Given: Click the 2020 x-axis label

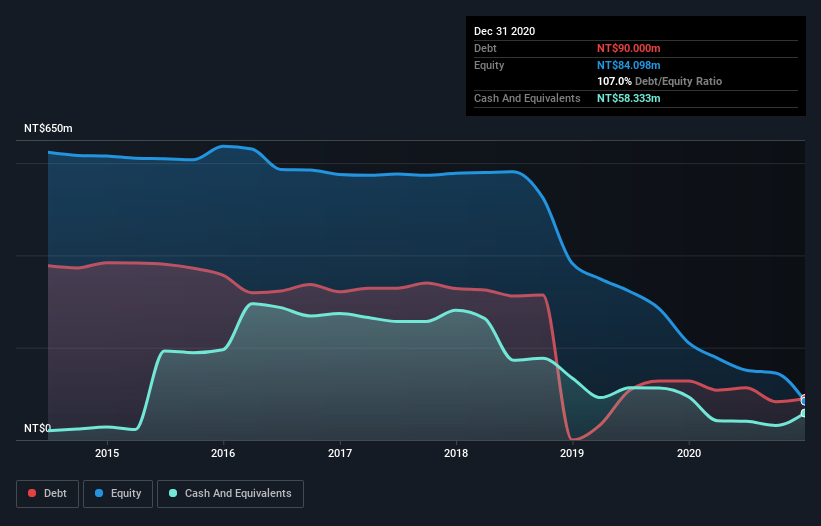Looking at the screenshot, I should click(689, 453).
